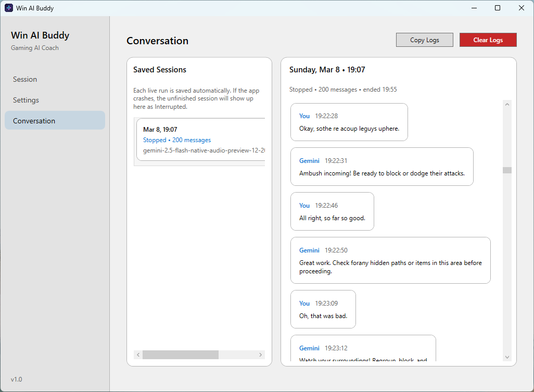Click the horizontal scrollbar thumb in Saved Sessions
The width and height of the screenshot is (534, 392).
tap(180, 355)
